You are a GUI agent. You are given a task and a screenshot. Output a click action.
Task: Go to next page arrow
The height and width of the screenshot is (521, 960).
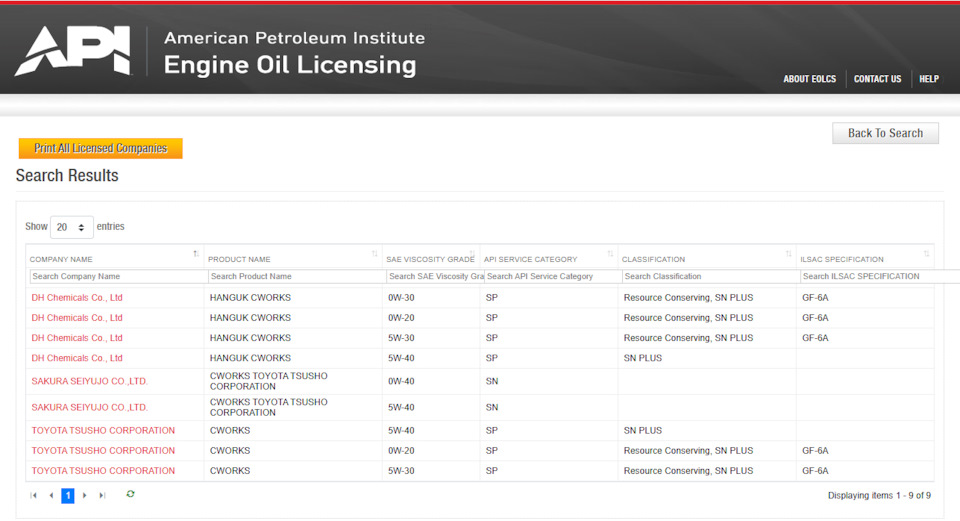[84, 495]
